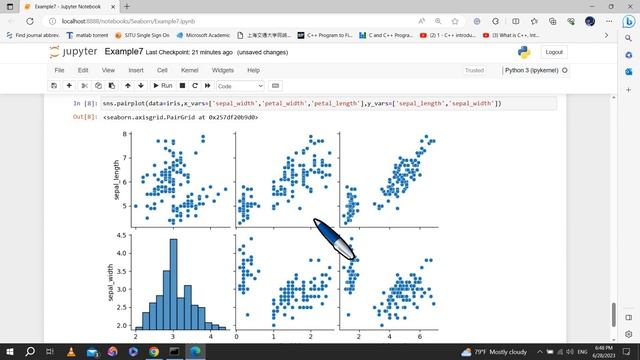Open sidebar settings gear icon
The image size is (640, 360).
point(629,334)
